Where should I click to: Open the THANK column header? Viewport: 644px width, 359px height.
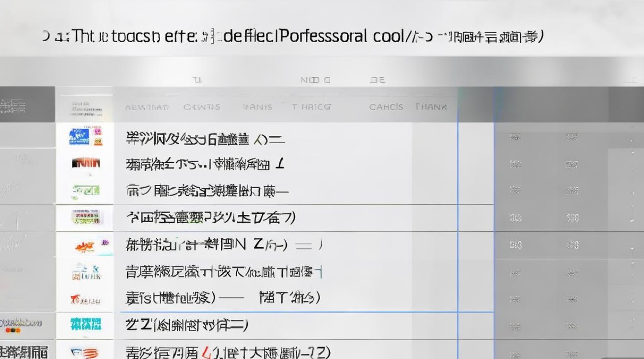click(431, 107)
